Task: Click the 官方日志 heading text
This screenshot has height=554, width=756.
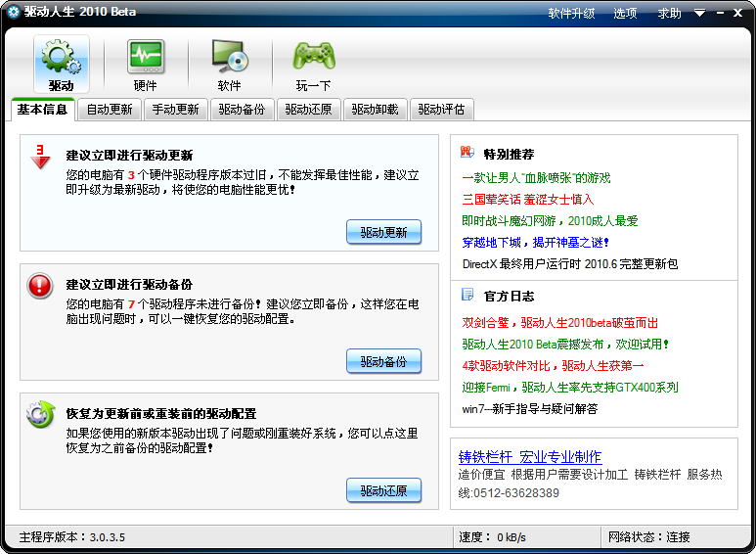Action: (x=509, y=296)
